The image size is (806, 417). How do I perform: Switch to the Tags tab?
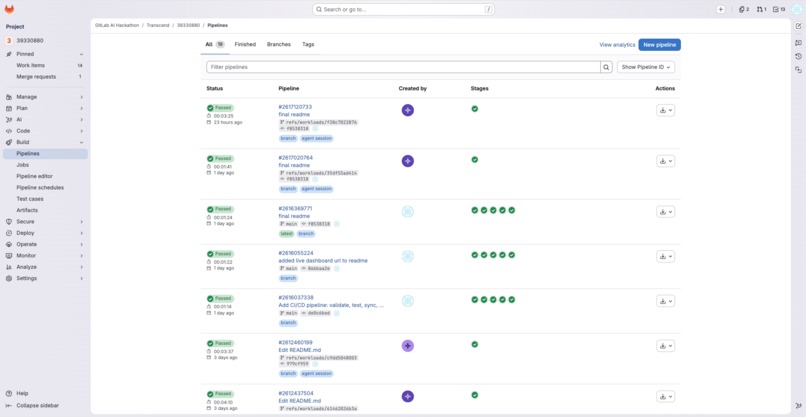308,44
